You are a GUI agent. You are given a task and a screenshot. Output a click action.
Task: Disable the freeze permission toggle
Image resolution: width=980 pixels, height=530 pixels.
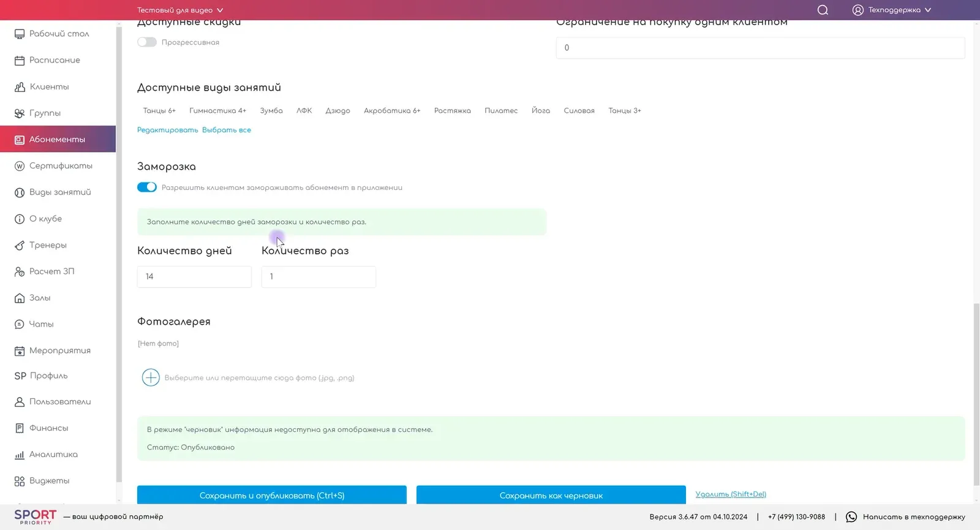[147, 187]
